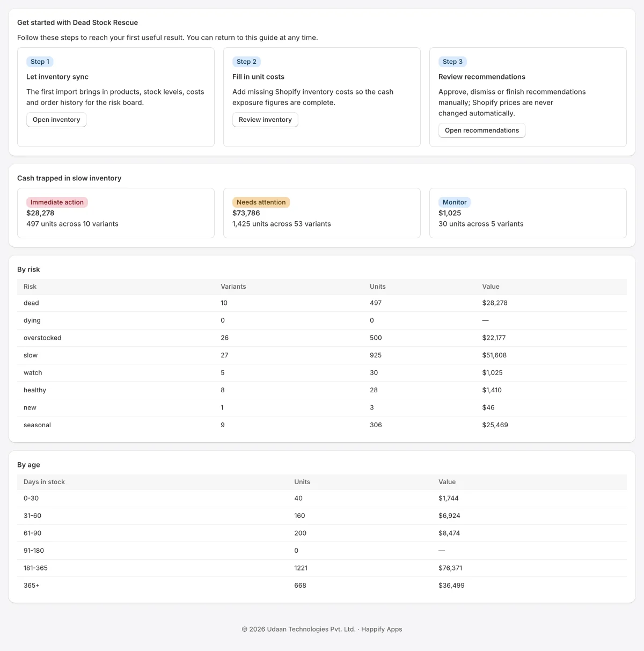Select the "dead" row label in By risk
This screenshot has width=644, height=651.
click(x=31, y=303)
